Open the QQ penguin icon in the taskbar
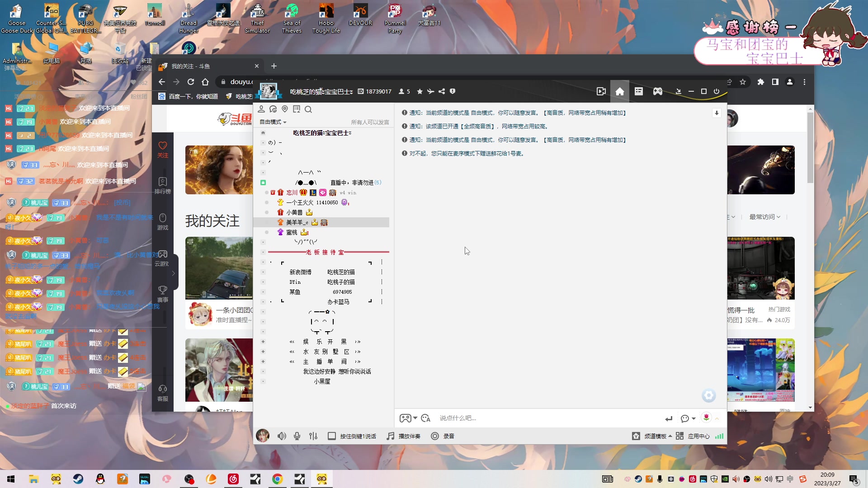Viewport: 868px width, 488px height. [100, 479]
